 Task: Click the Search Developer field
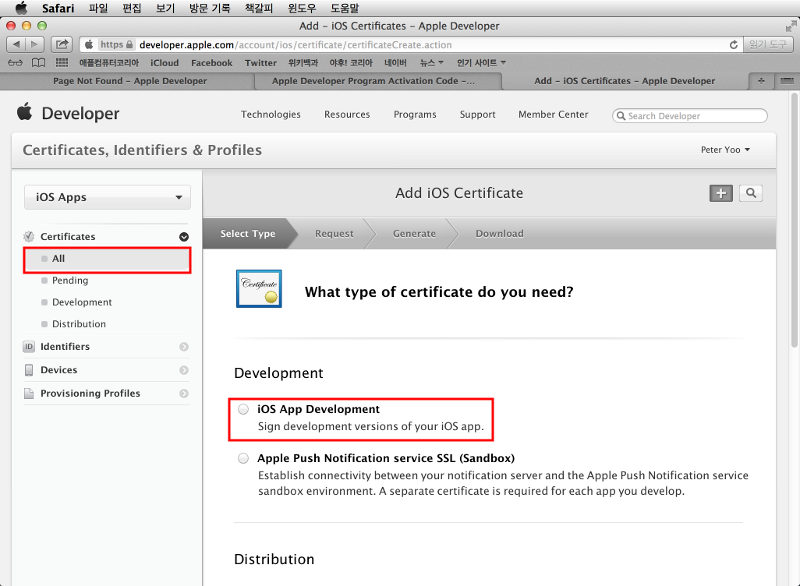[689, 116]
